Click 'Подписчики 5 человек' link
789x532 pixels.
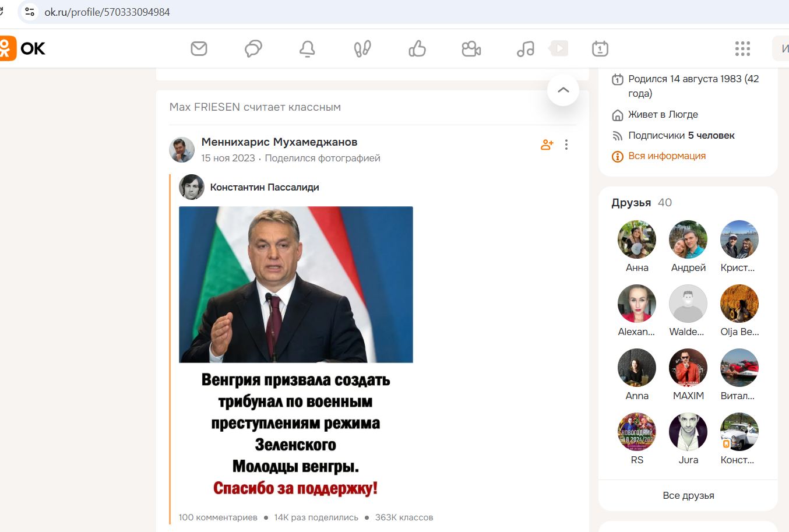point(681,135)
